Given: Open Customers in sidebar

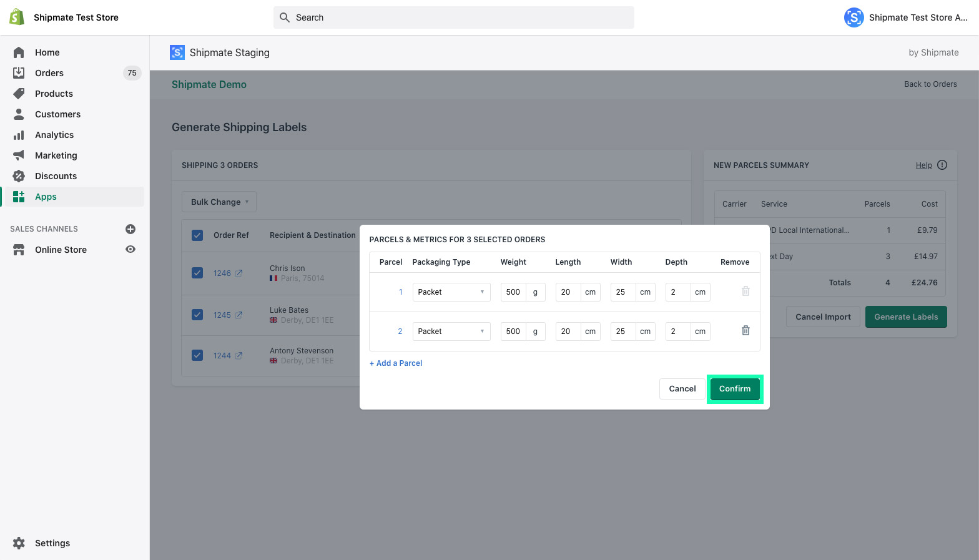Looking at the screenshot, I should pyautogui.click(x=57, y=114).
